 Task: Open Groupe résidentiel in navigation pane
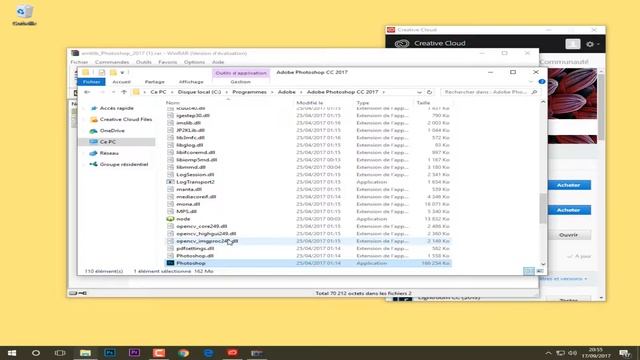(x=123, y=164)
